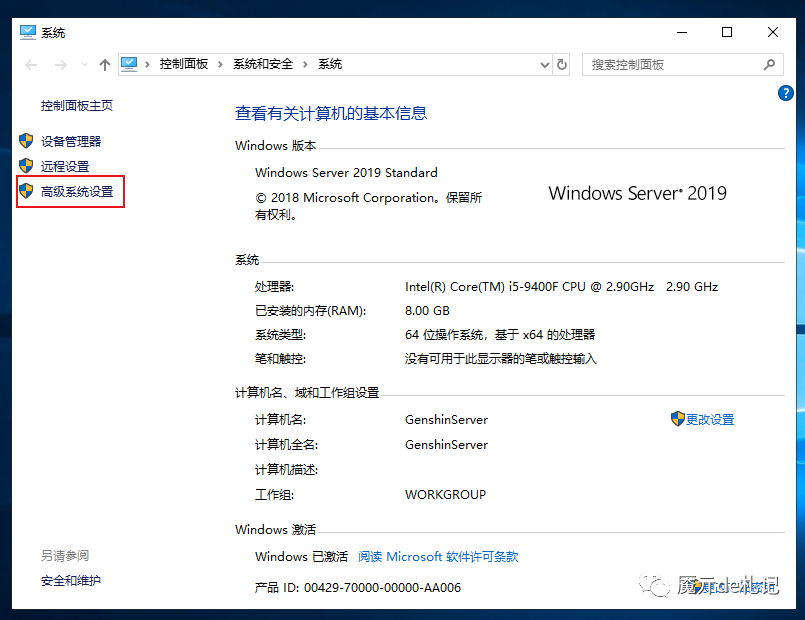This screenshot has height=620, width=805.
Task: Click the Back navigation arrow
Action: (x=31, y=65)
